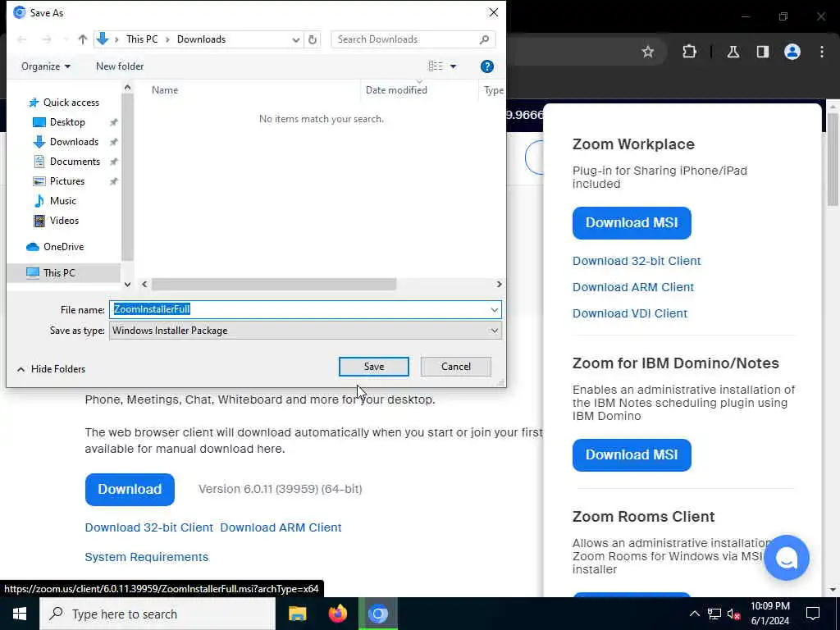This screenshot has height=630, width=840.
Task: Open Chrome extensions puzzle icon
Action: (x=689, y=52)
